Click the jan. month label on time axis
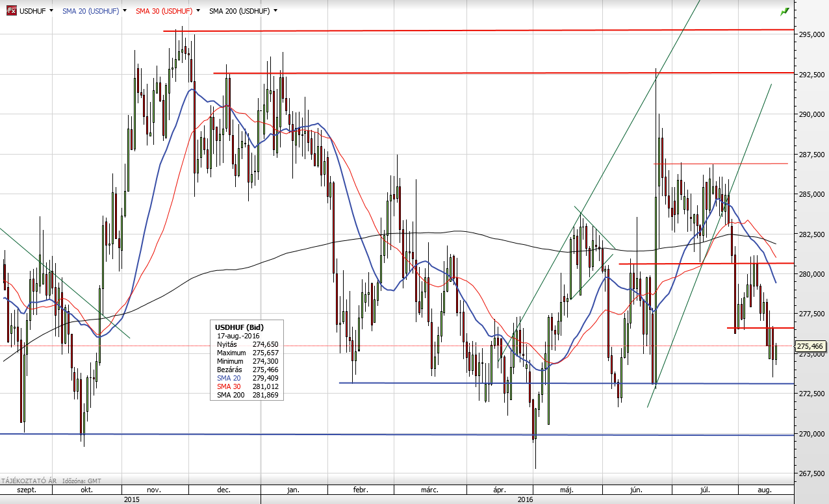This screenshot has height=504, width=829. tap(294, 490)
